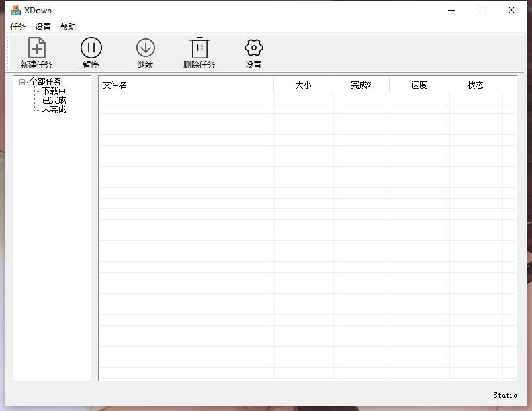Select the 全部任务 root node
The width and height of the screenshot is (532, 411).
[44, 81]
